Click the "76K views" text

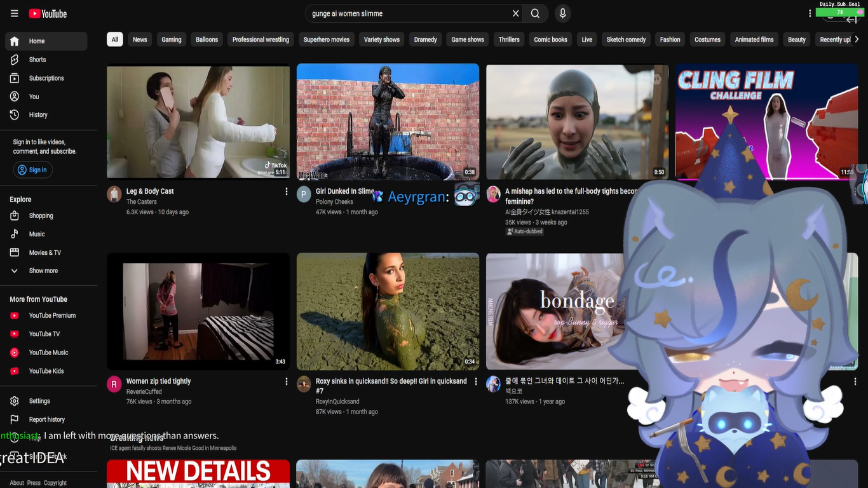pyautogui.click(x=139, y=402)
